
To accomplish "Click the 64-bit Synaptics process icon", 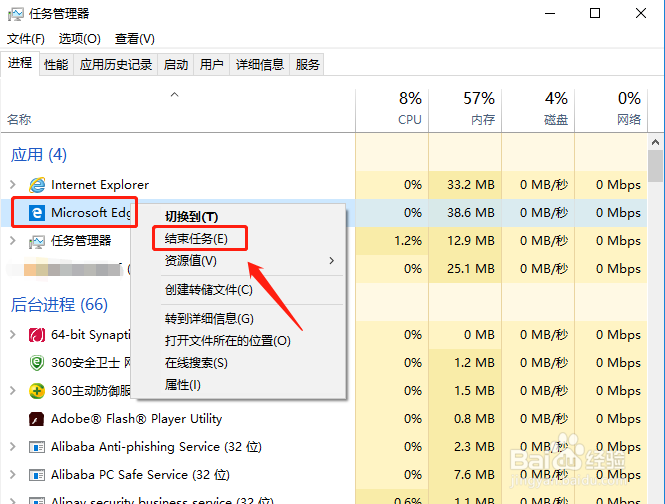I will (37, 335).
